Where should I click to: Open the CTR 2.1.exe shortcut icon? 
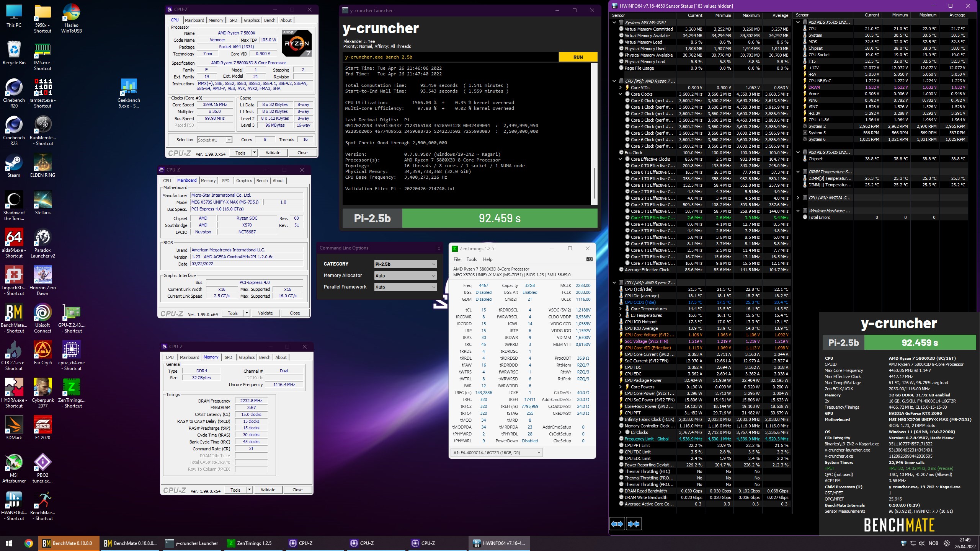(14, 355)
